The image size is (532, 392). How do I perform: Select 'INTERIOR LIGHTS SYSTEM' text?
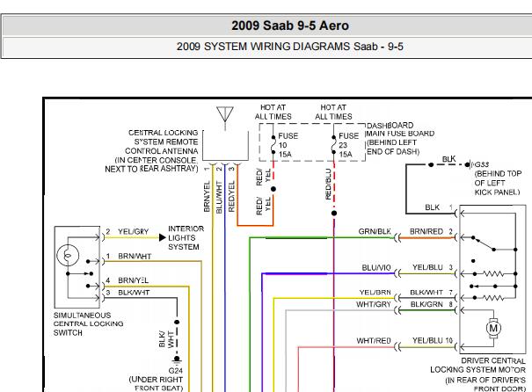(x=186, y=237)
